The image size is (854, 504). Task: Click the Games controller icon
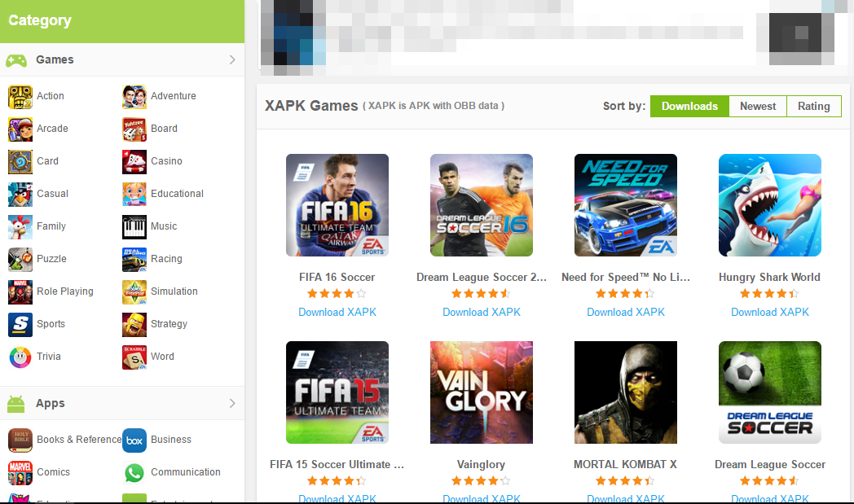(16, 60)
